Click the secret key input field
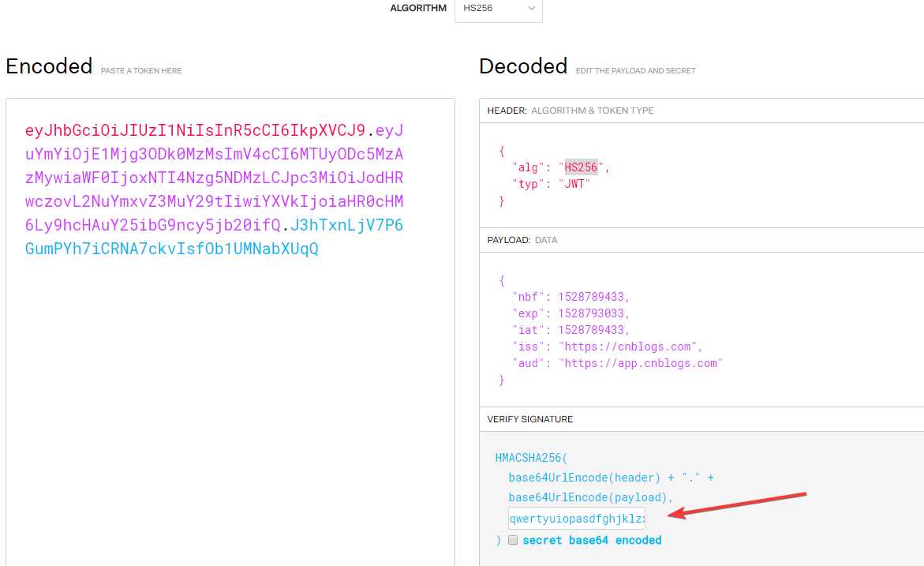 click(577, 519)
